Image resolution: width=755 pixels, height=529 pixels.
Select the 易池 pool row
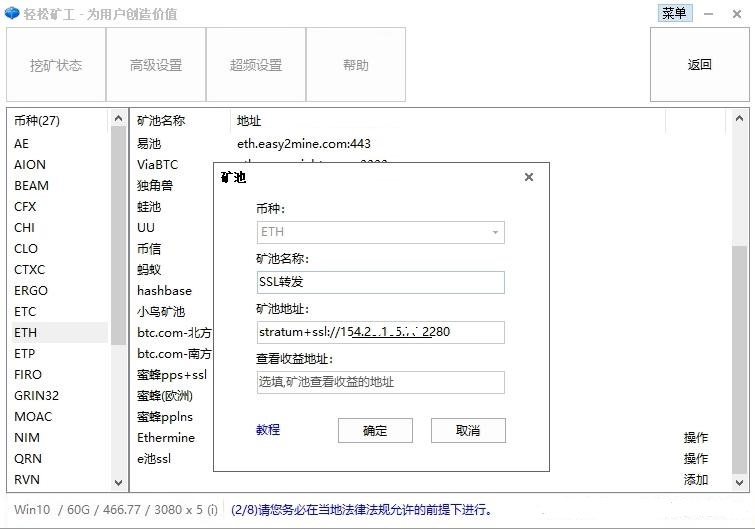[149, 143]
